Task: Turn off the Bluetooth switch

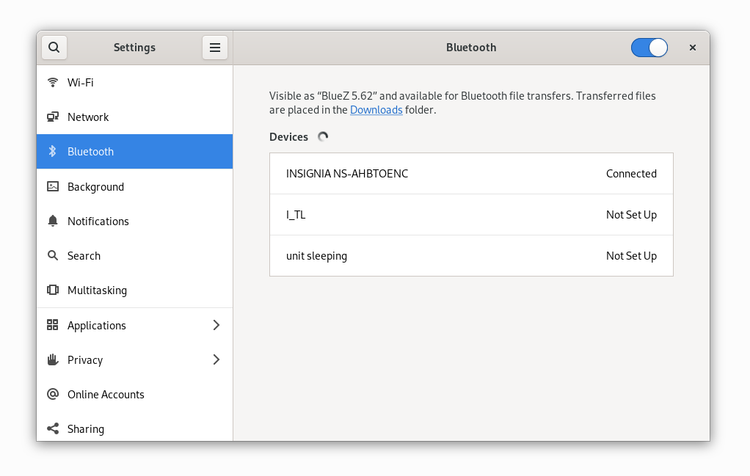Action: tap(649, 47)
